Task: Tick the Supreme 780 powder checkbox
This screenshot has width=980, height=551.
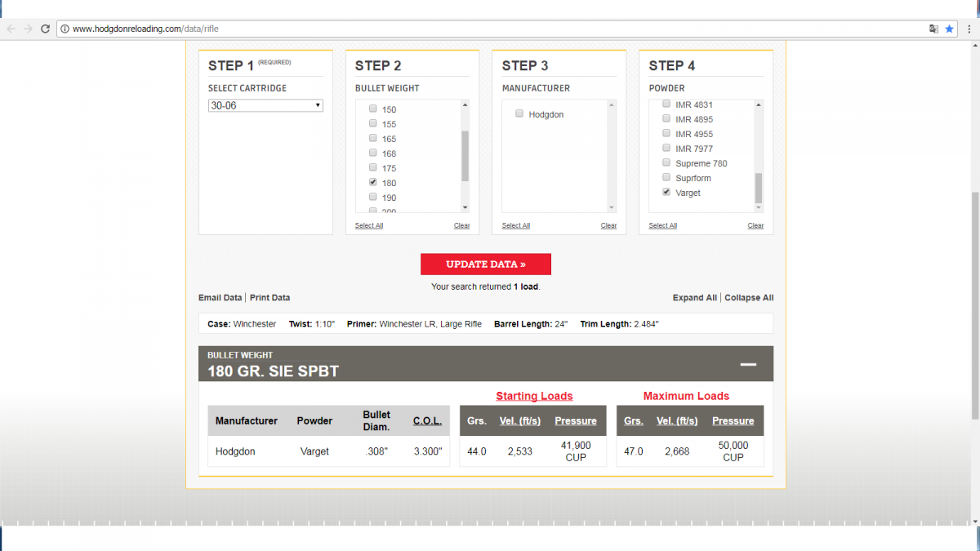Action: [666, 162]
